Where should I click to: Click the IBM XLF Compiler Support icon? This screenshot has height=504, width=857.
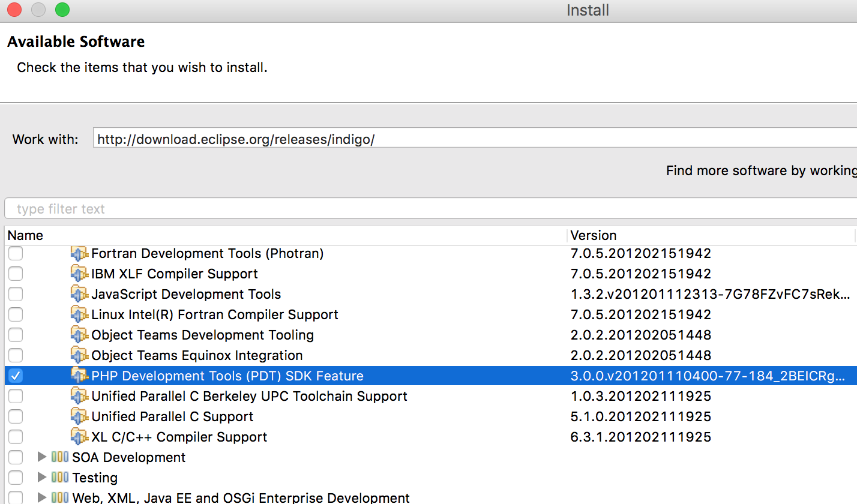click(x=79, y=274)
